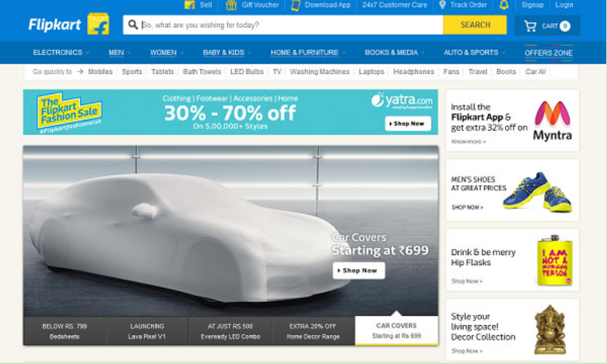Expand the ELECTRONICS menu

point(61,52)
